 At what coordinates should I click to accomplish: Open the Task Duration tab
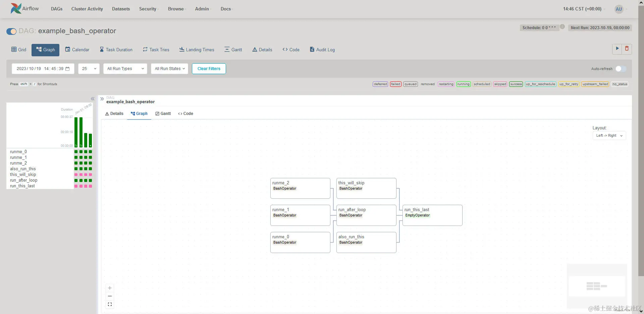pyautogui.click(x=116, y=50)
